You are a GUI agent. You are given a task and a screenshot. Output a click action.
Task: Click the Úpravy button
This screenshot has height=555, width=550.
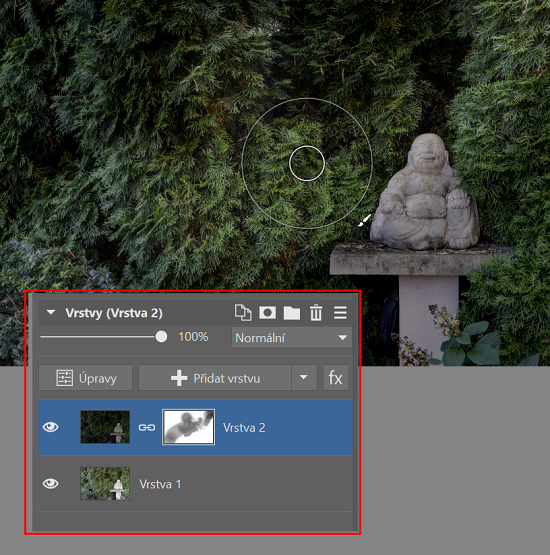tap(86, 378)
